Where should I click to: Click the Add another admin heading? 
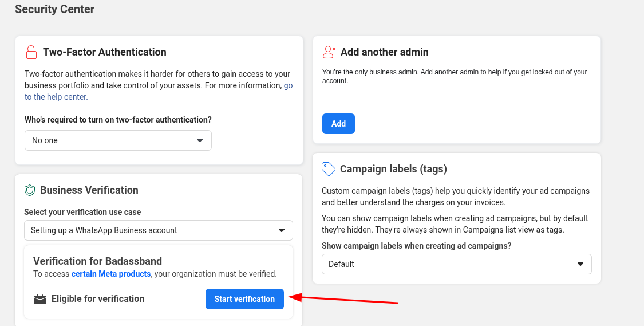384,52
